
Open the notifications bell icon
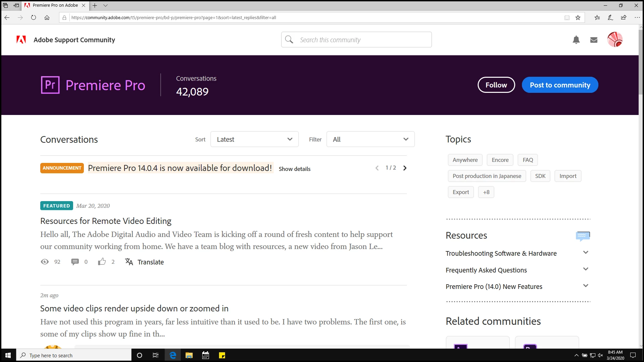coord(576,40)
